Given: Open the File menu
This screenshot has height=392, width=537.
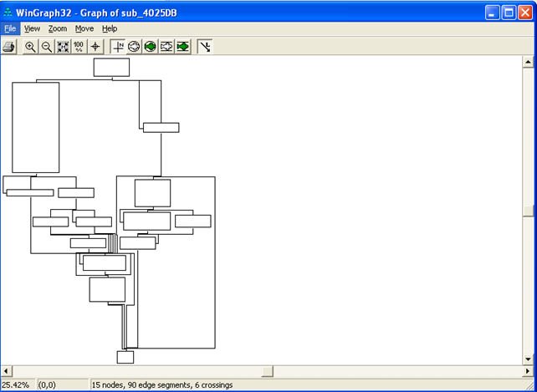Looking at the screenshot, I should 10,28.
